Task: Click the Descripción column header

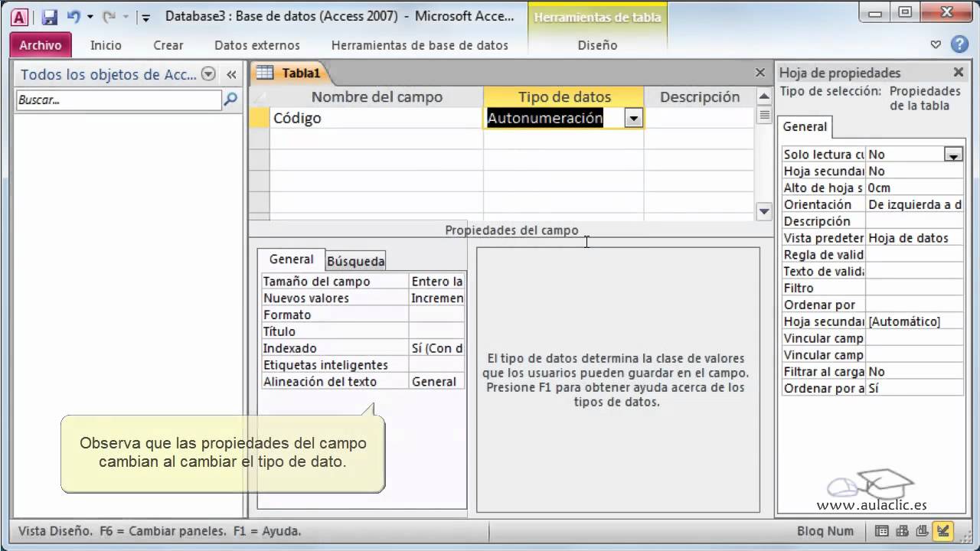Action: click(700, 96)
